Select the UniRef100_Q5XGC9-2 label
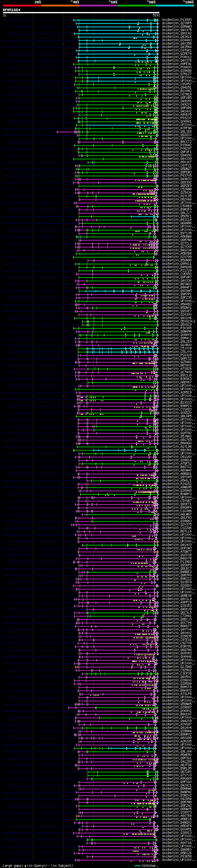The width and height of the screenshot is (197, 868). click(179, 321)
